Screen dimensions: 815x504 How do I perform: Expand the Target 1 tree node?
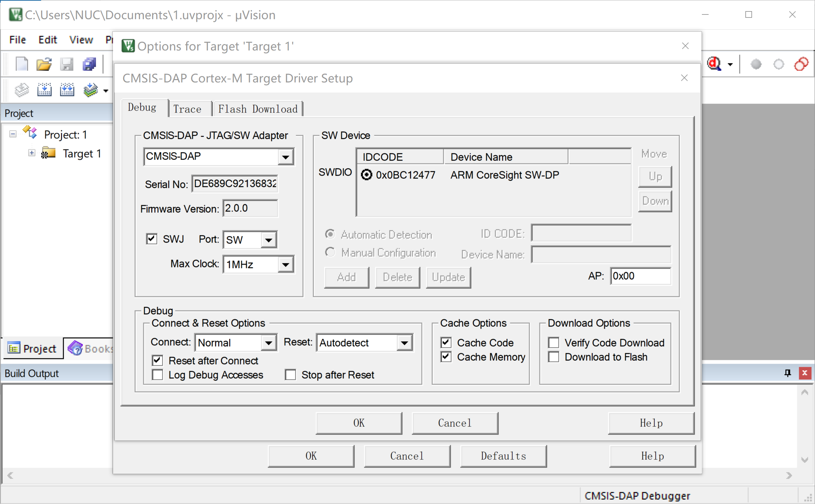[x=32, y=153]
